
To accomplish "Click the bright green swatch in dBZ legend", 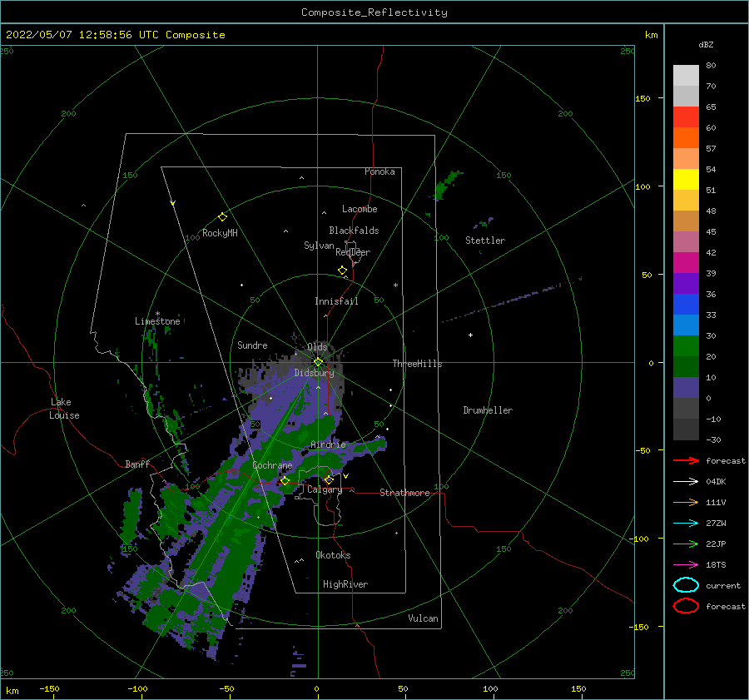I will (x=686, y=345).
